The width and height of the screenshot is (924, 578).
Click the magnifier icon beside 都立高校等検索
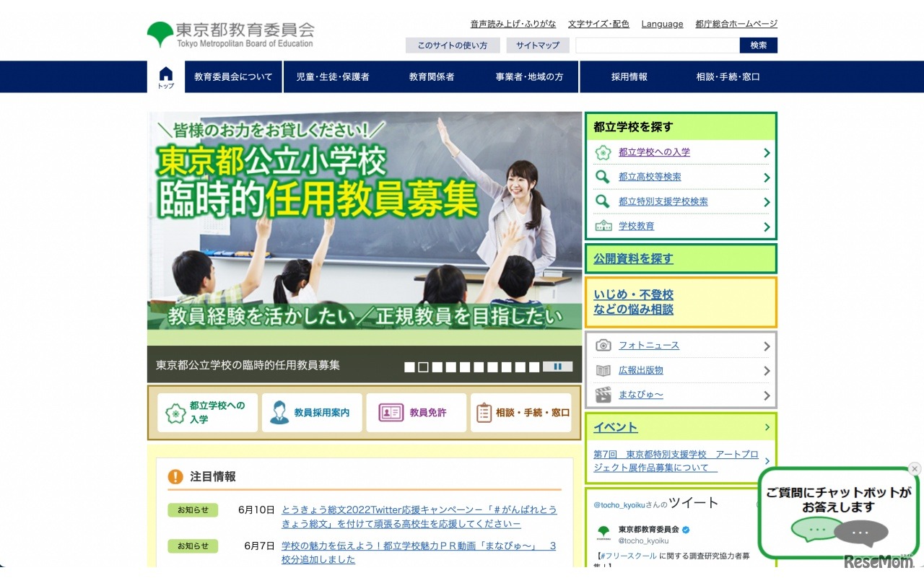[603, 177]
